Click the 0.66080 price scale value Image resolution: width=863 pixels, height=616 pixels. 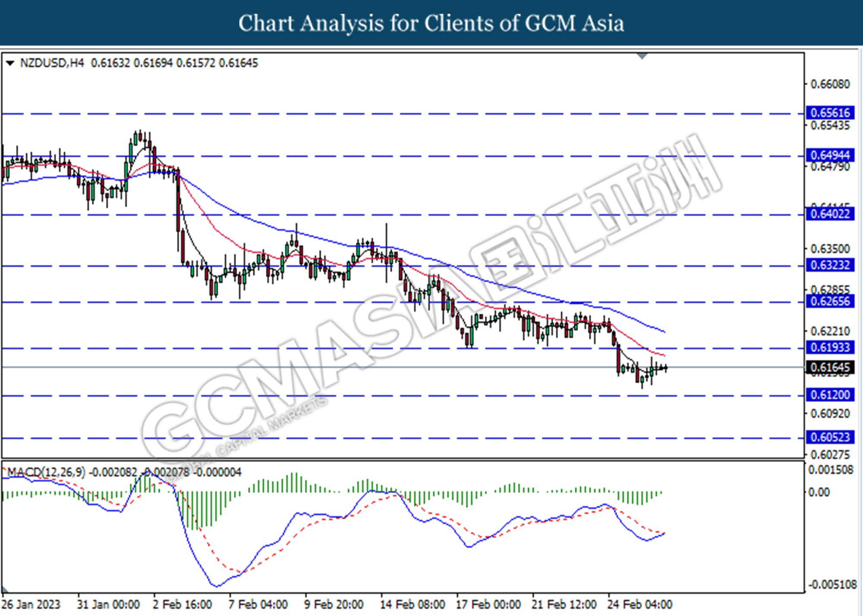click(x=830, y=84)
